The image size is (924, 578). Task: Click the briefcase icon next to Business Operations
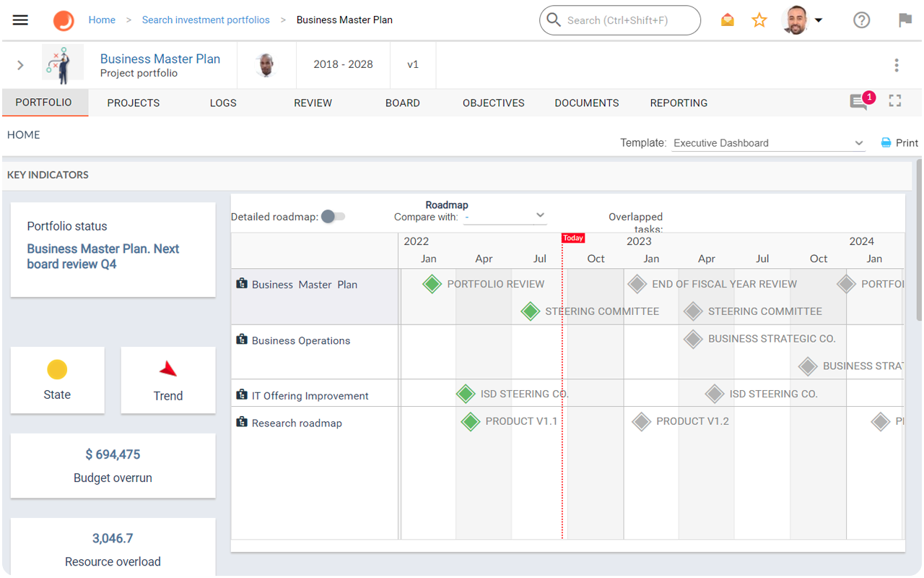[x=242, y=340]
